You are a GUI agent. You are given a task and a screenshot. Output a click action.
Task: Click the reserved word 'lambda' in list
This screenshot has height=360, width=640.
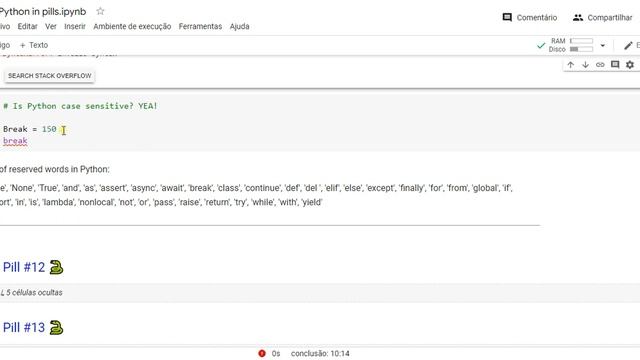click(58, 202)
